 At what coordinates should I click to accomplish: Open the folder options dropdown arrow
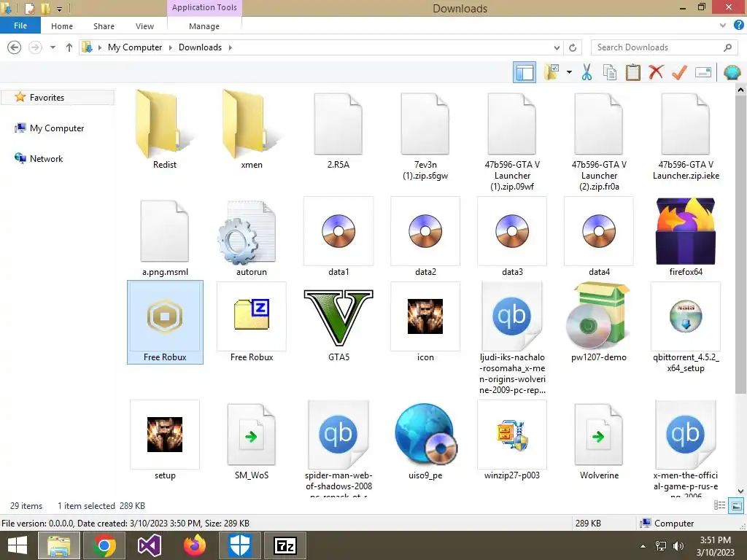(x=569, y=72)
